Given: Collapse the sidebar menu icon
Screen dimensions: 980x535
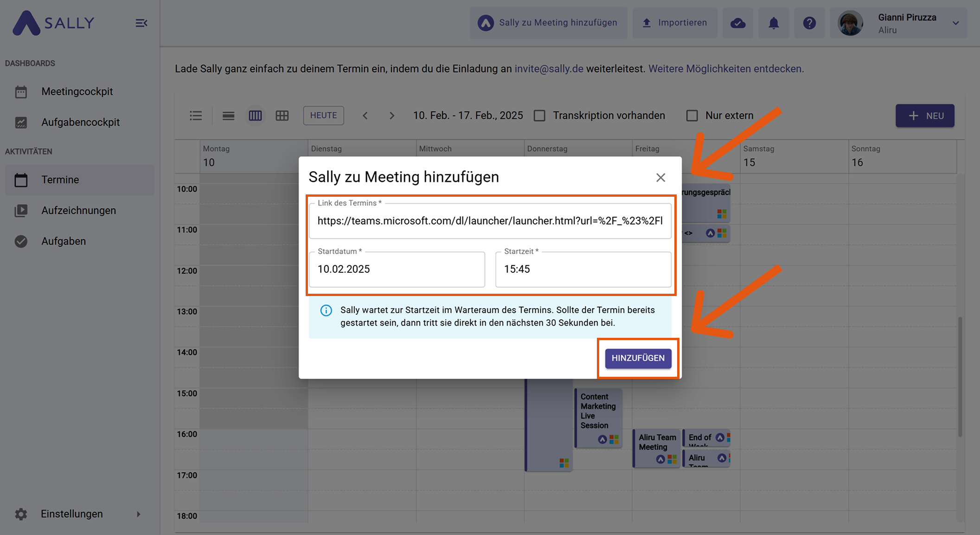Looking at the screenshot, I should (141, 23).
